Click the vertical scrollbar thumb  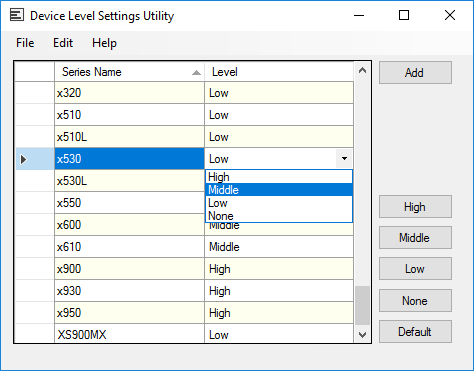362,305
